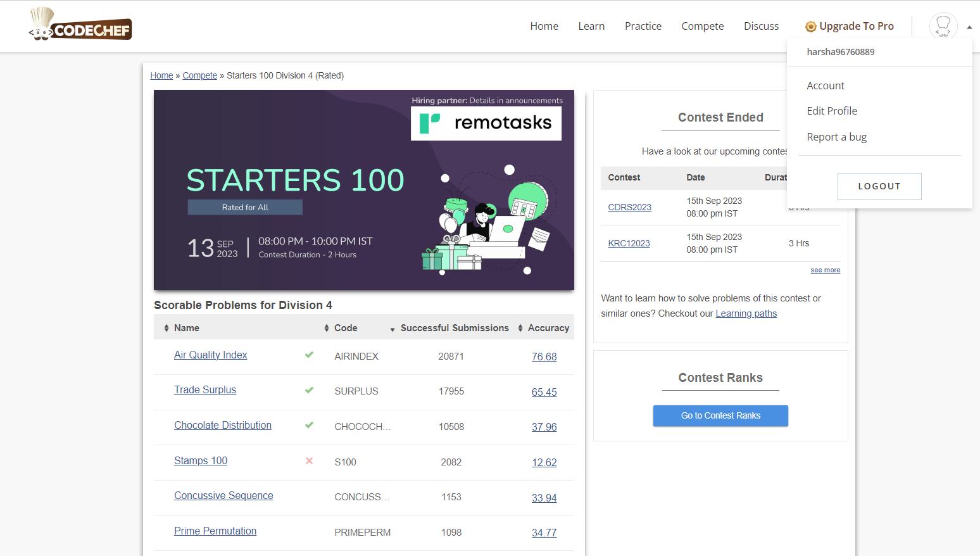Click code SURPLUS cell
Viewport: 980px width, 556px height.
coord(356,391)
